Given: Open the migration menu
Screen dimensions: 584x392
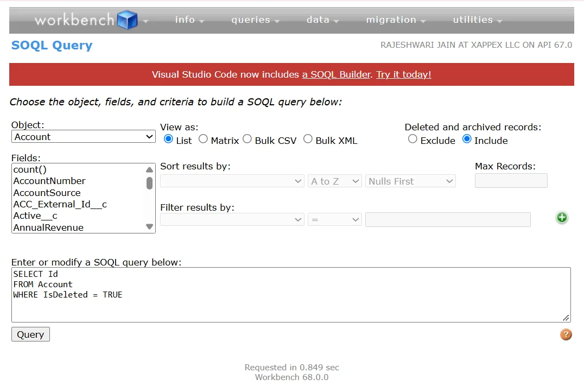Looking at the screenshot, I should point(396,20).
